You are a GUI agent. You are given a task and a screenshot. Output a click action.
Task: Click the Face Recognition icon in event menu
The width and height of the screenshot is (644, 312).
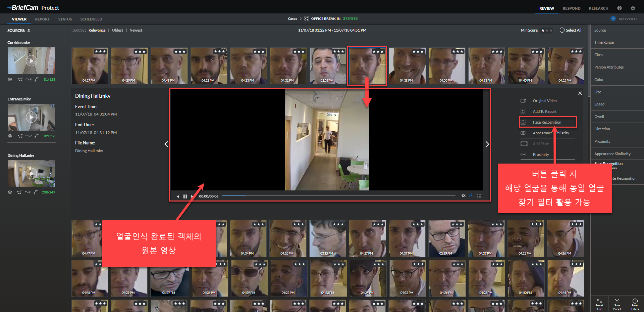coord(523,122)
